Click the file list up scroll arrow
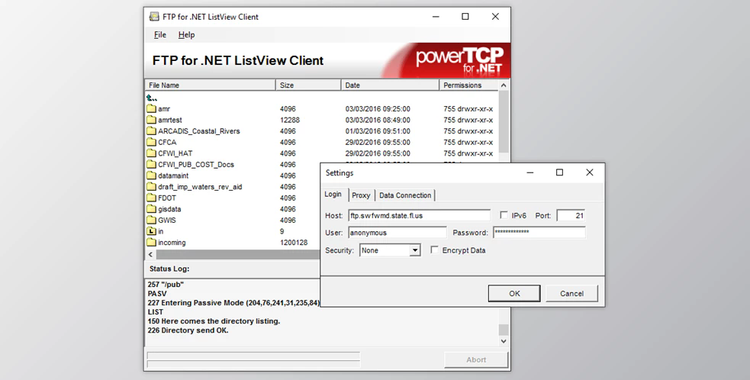 point(503,85)
